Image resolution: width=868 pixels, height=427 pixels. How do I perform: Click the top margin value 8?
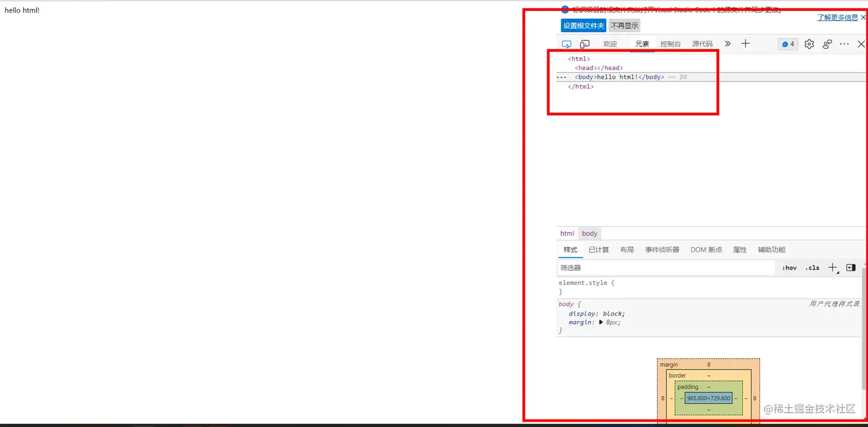pos(708,364)
